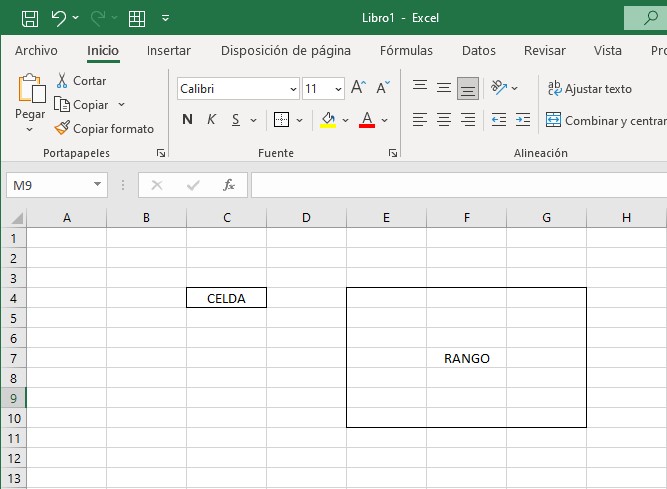Expand the orientation options arrow
The width and height of the screenshot is (667, 489).
pos(515,88)
